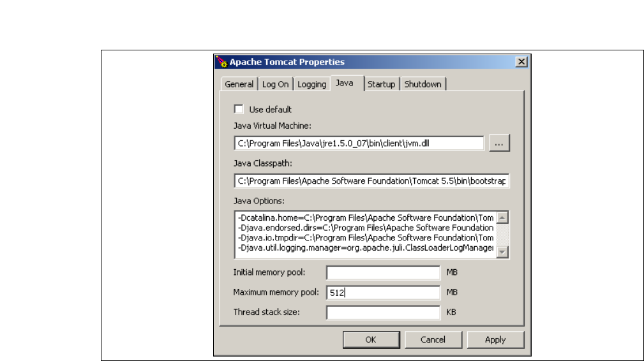Click Java Options scrollbar up arrow
Screen dimensions: 644x361
click(502, 217)
